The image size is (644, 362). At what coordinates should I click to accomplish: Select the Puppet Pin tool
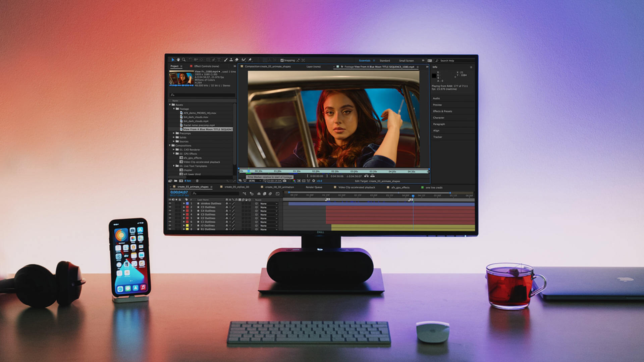[250, 60]
